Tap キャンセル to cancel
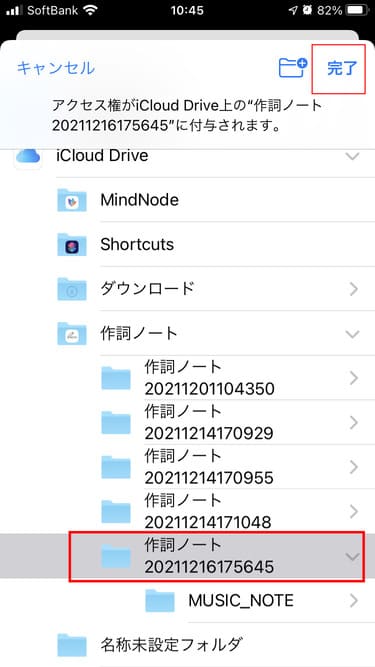Screen dimensions: 375x667 coord(56,68)
